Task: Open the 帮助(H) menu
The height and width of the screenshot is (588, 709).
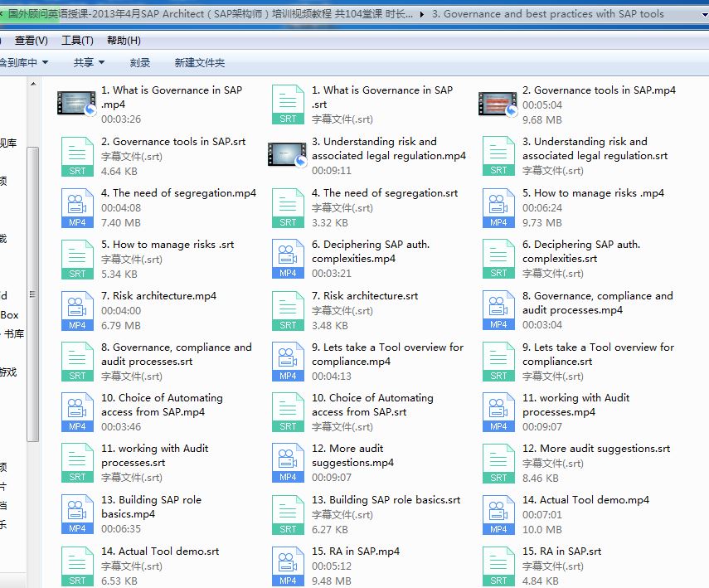Action: [124, 41]
